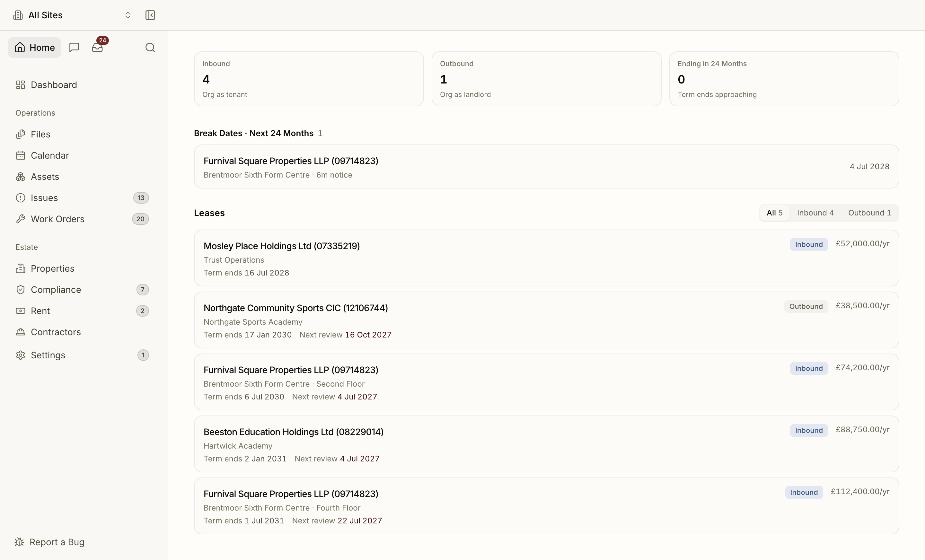Click the Rent count badge 2

point(143,311)
